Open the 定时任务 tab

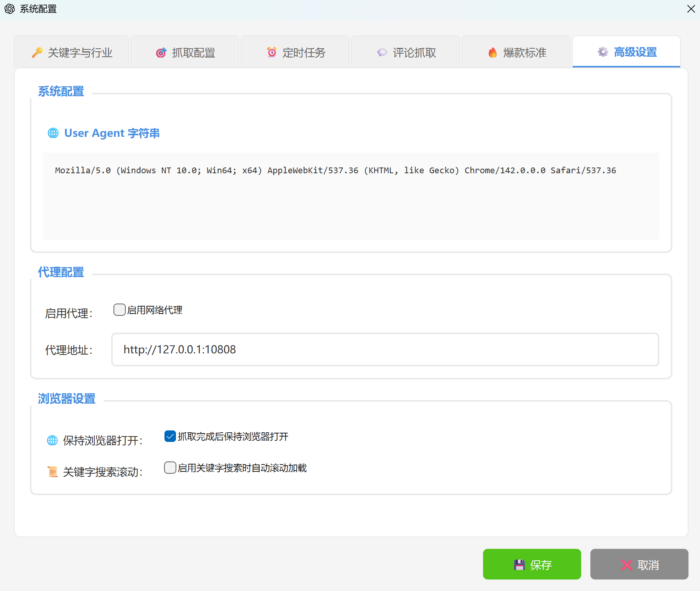pos(295,53)
